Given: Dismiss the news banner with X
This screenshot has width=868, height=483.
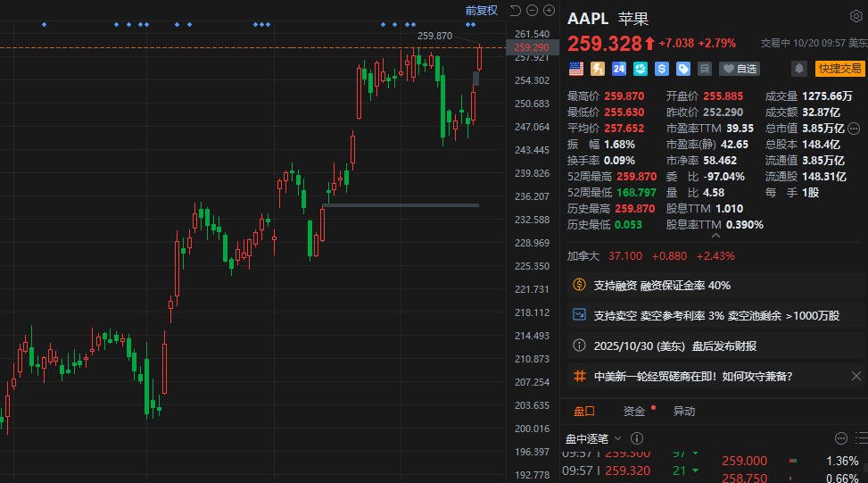Looking at the screenshot, I should 856,376.
